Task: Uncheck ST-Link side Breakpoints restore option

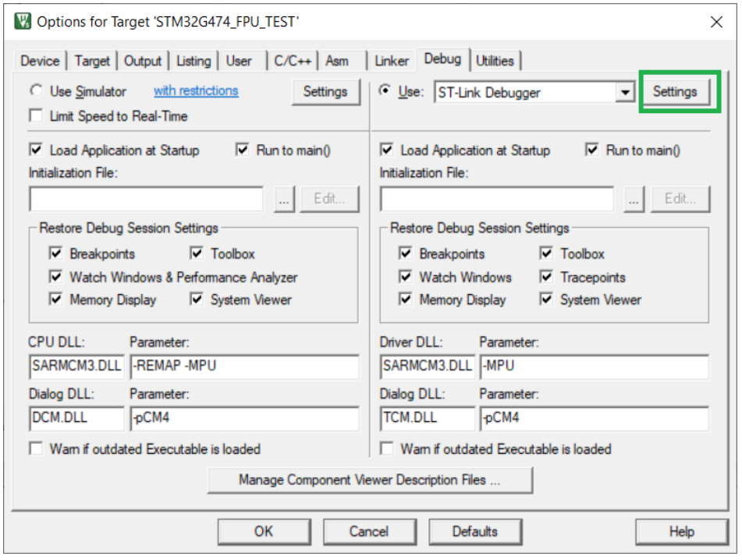Action: coord(406,253)
